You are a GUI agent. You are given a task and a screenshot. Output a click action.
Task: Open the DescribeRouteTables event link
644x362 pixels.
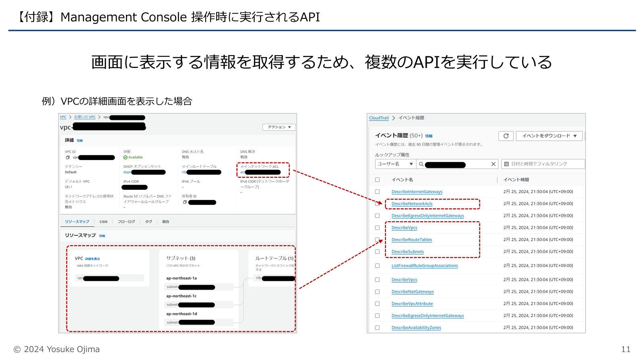click(x=411, y=239)
